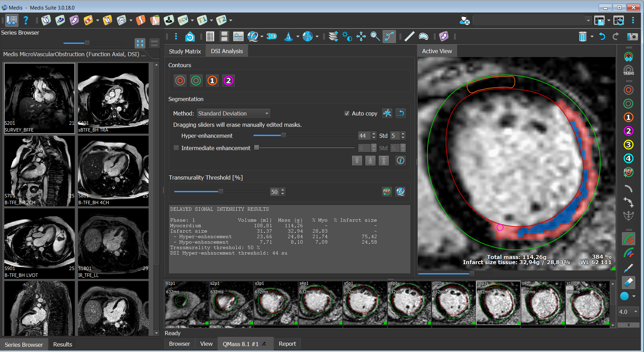Switch series browser to grid view
Viewport: 644px width, 352px height.
[140, 43]
